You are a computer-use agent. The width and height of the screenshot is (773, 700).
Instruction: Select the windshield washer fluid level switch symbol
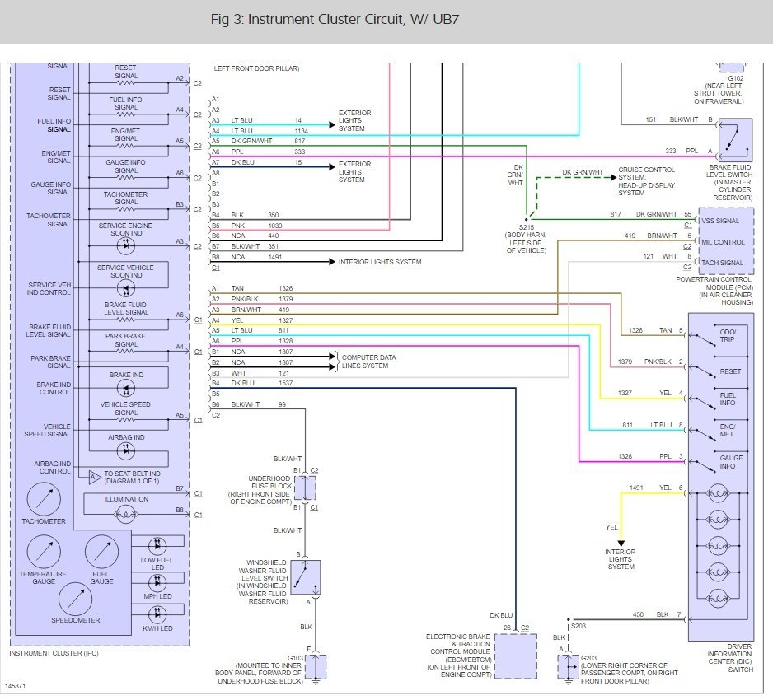click(305, 577)
